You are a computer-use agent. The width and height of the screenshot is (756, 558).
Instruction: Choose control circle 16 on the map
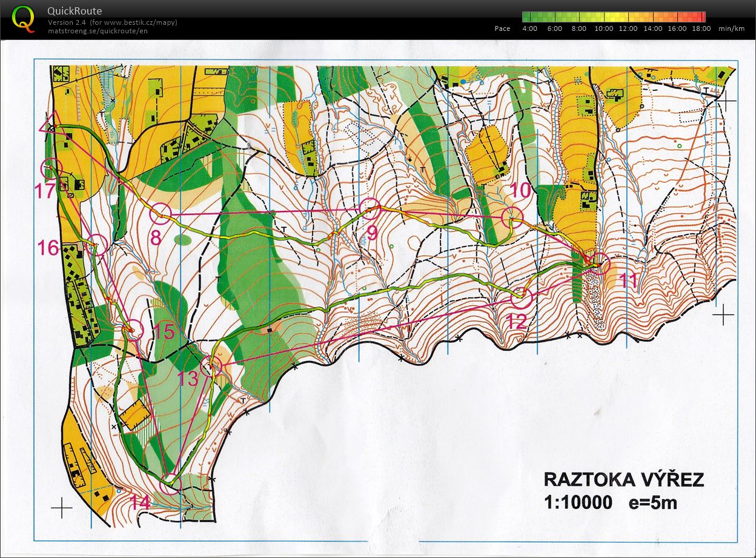(x=98, y=244)
